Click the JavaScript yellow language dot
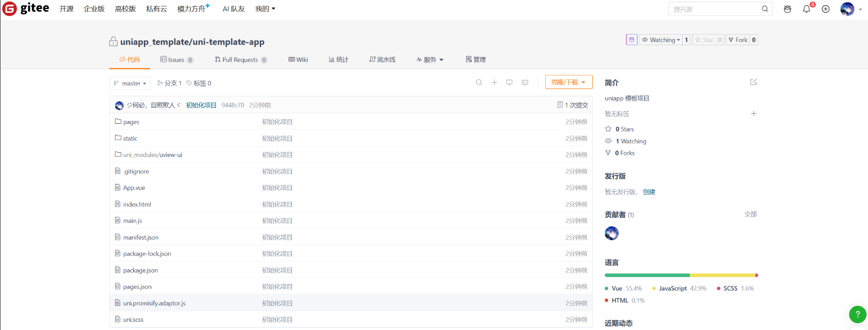The image size is (868, 330). pyautogui.click(x=654, y=288)
